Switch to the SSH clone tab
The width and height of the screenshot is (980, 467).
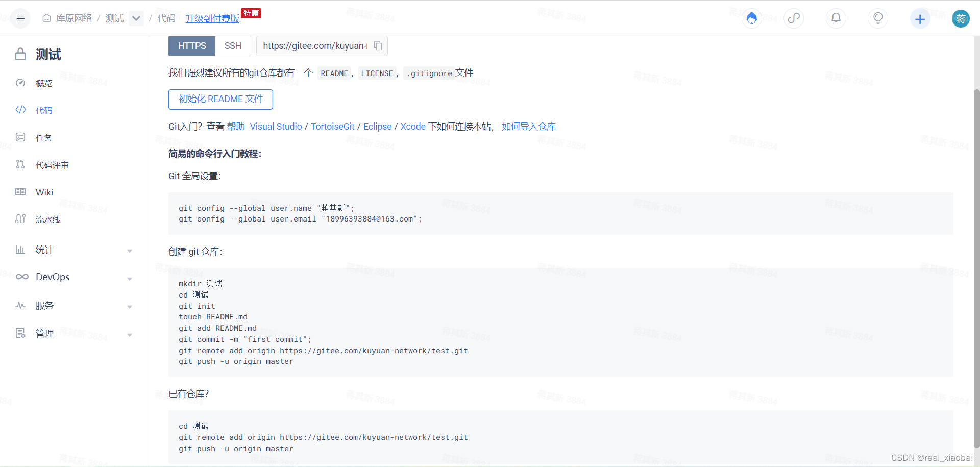(233, 46)
